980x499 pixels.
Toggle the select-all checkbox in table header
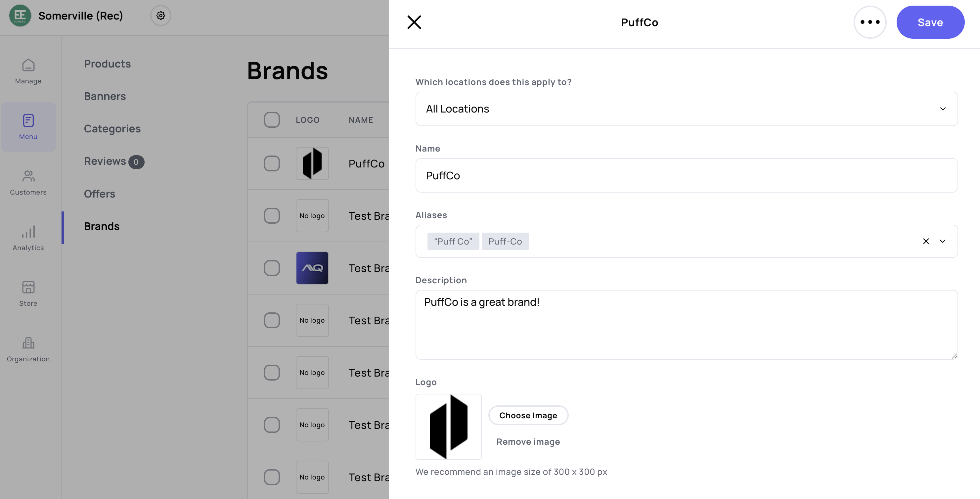click(272, 120)
